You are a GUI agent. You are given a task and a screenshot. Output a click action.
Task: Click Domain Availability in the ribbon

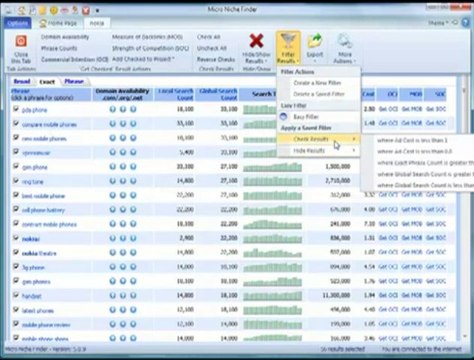65,37
